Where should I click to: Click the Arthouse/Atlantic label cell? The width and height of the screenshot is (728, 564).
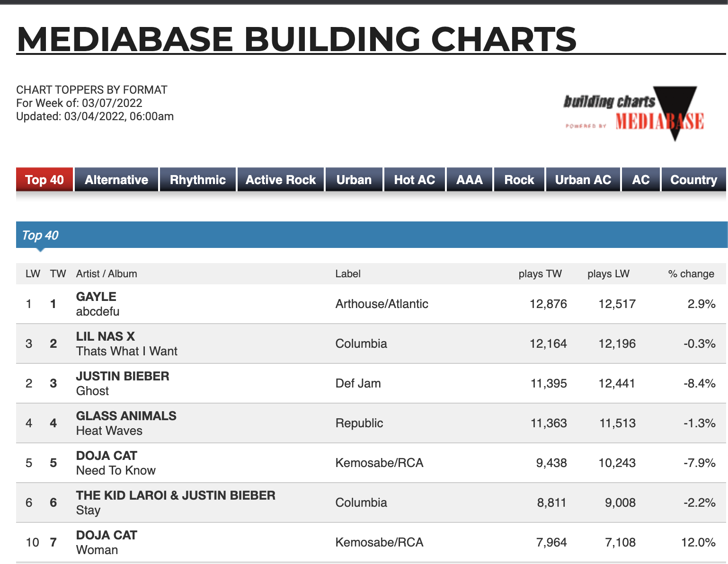382,304
